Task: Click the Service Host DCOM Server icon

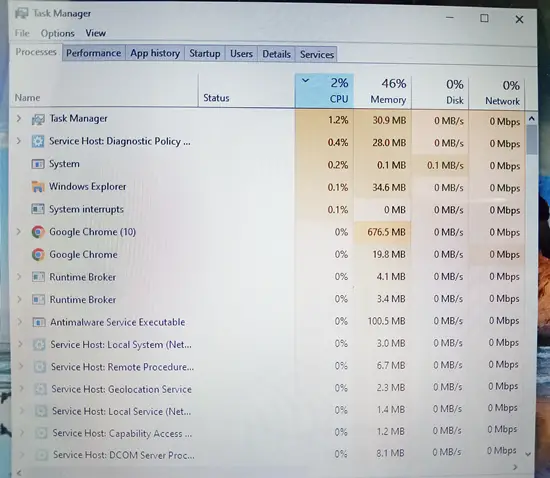Action: (x=42, y=455)
